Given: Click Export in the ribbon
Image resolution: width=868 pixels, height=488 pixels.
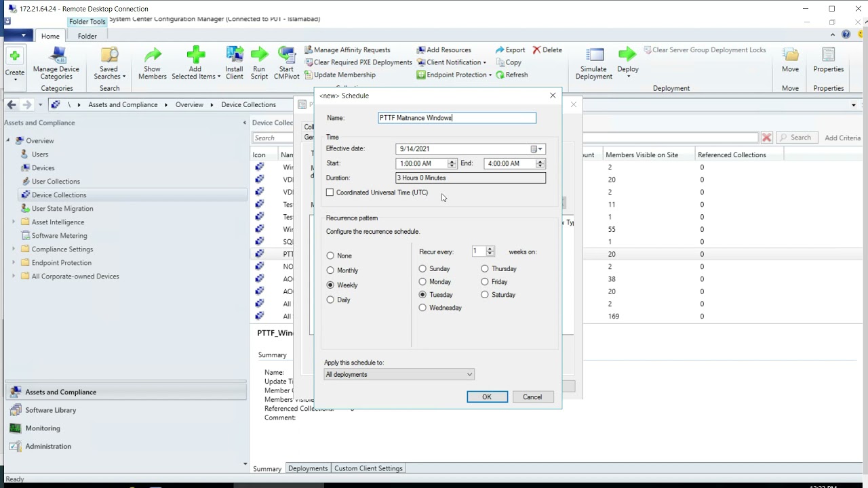Looking at the screenshot, I should coord(510,50).
